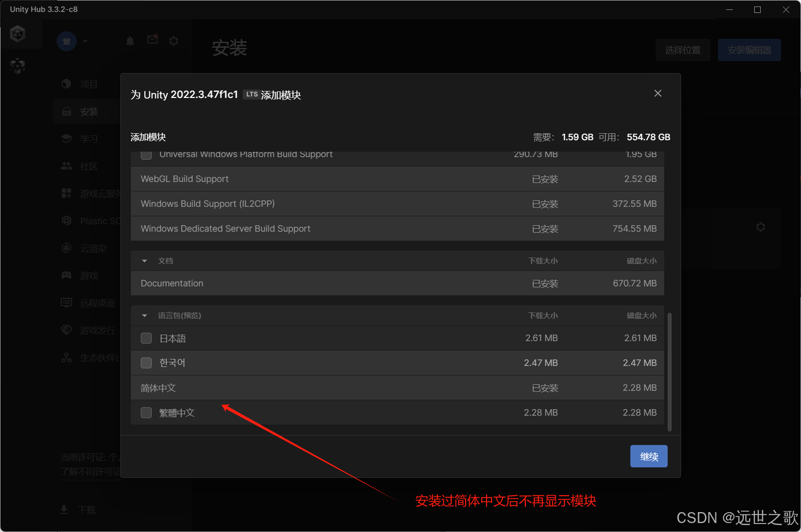This screenshot has width=801, height=532.
Task: Click the 社区 people icon
Action: coord(66,166)
